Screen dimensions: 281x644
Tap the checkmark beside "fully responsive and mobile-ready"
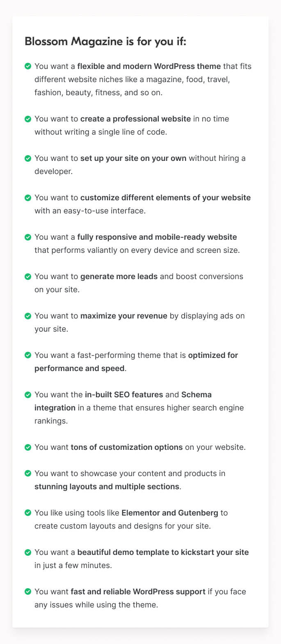point(28,237)
